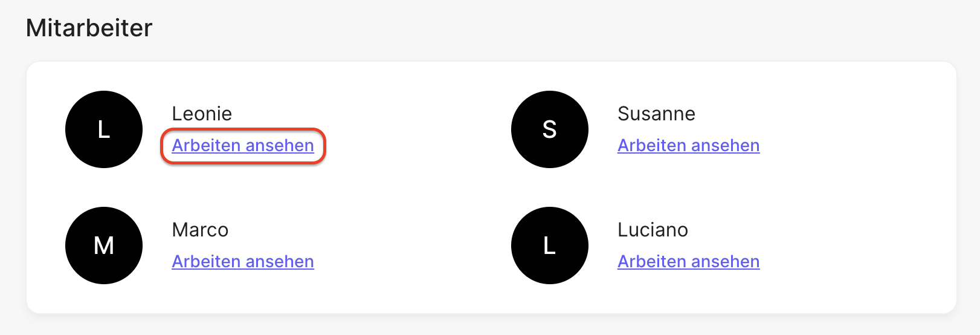980x335 pixels.
Task: Click the name Susanne
Action: (656, 114)
